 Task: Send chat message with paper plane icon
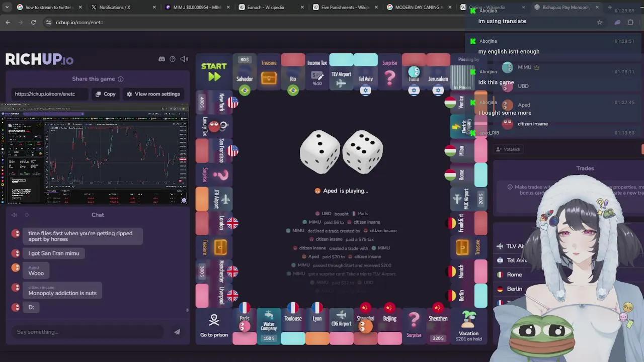pos(177,332)
